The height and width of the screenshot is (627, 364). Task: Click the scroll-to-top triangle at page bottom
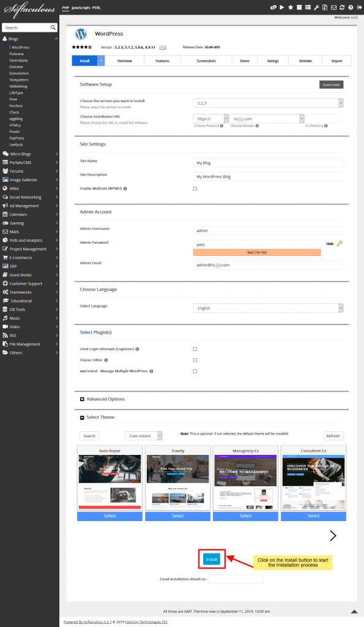click(354, 612)
